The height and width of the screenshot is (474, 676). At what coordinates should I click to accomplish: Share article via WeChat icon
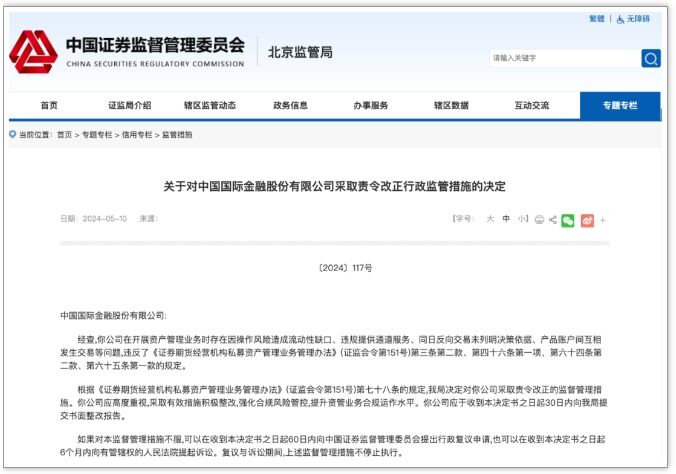click(568, 220)
